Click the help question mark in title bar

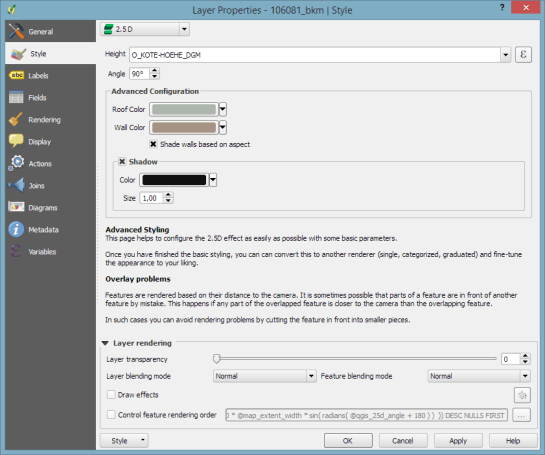click(x=502, y=7)
